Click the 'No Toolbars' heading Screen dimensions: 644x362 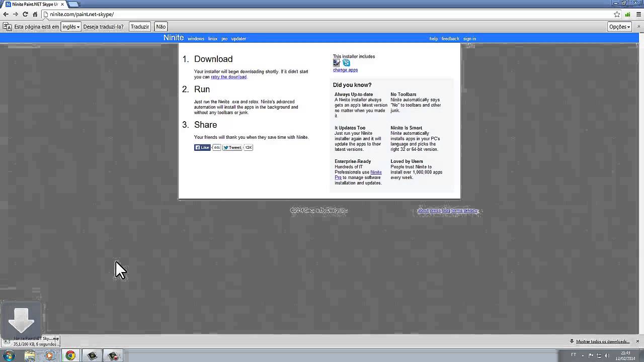[x=404, y=95]
